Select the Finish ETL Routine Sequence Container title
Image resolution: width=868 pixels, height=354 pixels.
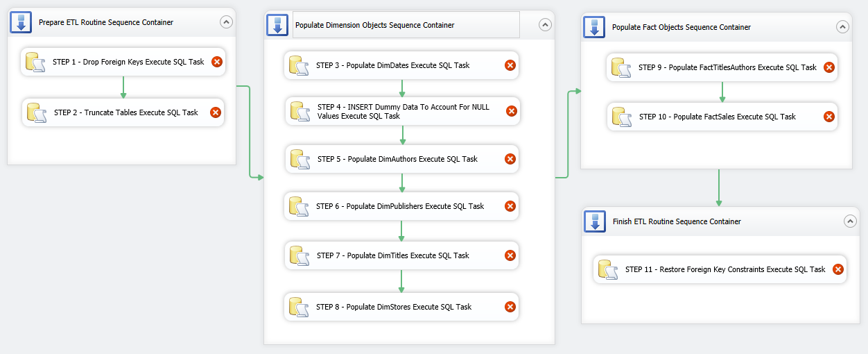point(677,221)
